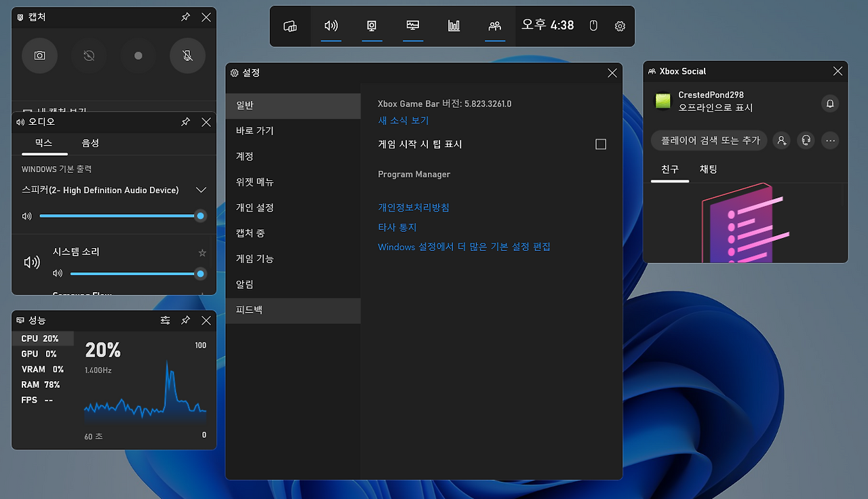Select 위젯 메뉴 in the settings sidebar
The image size is (868, 499).
tap(293, 182)
